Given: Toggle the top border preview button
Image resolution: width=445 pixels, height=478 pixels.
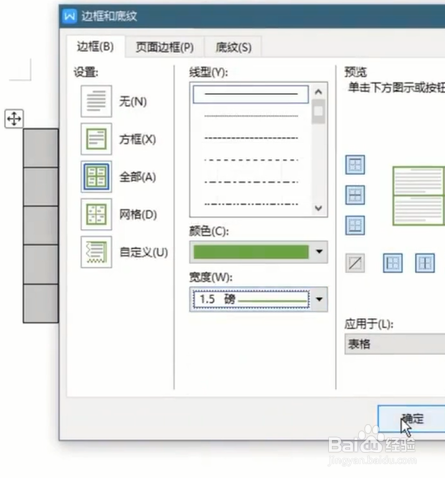Looking at the screenshot, I should pyautogui.click(x=355, y=165).
